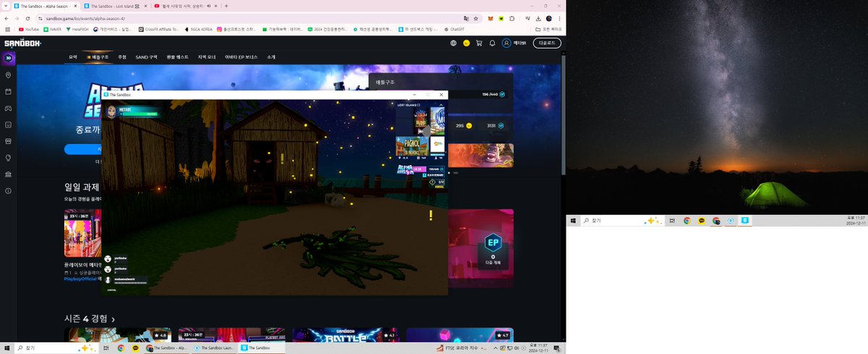Screen dimensions: 868x354
Task: Click the PlayboyOfficial creator link
Action: click(x=80, y=278)
